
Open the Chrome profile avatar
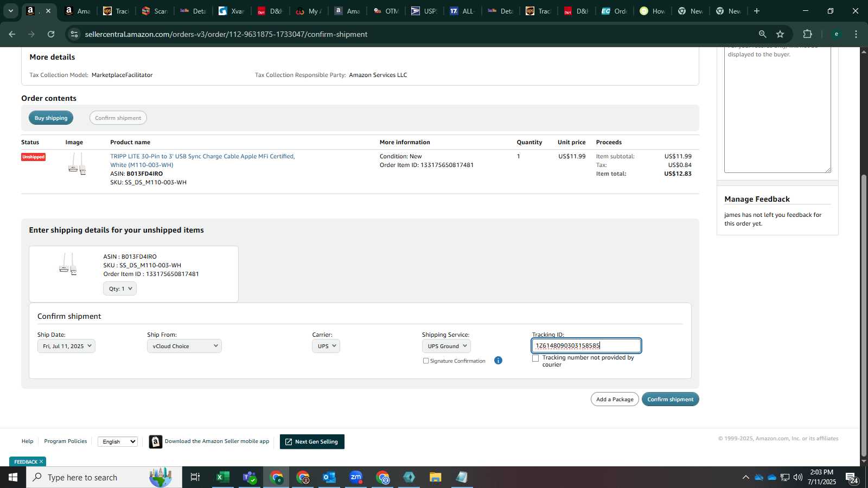(x=836, y=34)
